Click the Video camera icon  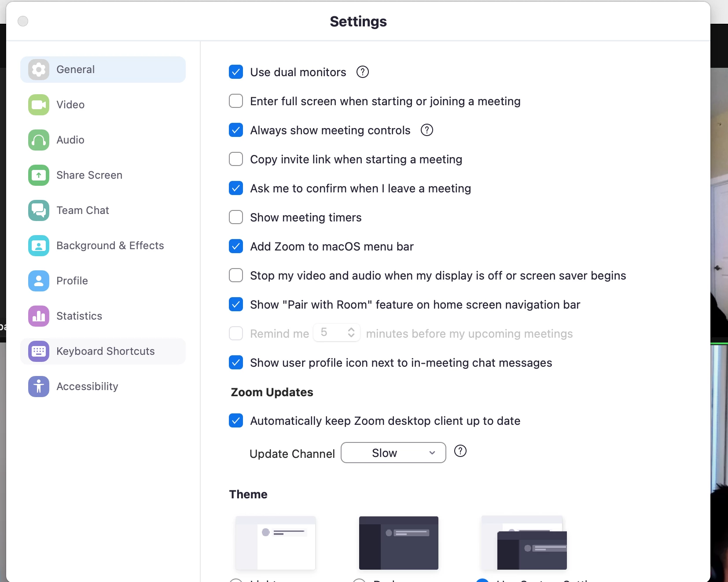(39, 105)
